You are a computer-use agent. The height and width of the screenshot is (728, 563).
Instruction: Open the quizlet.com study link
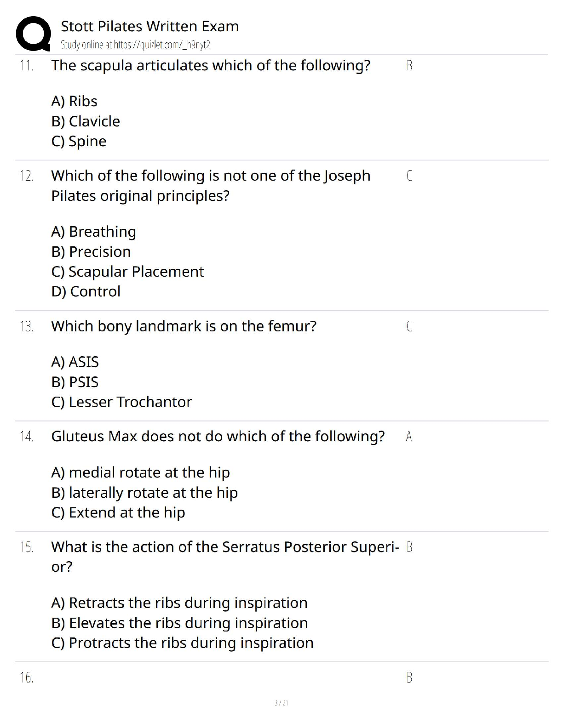pyautogui.click(x=135, y=45)
